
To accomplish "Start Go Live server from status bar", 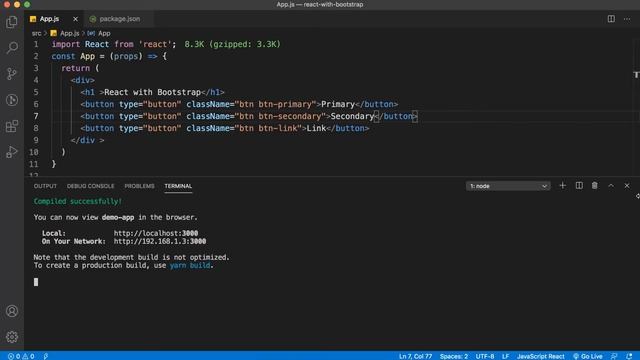I will (x=588, y=356).
